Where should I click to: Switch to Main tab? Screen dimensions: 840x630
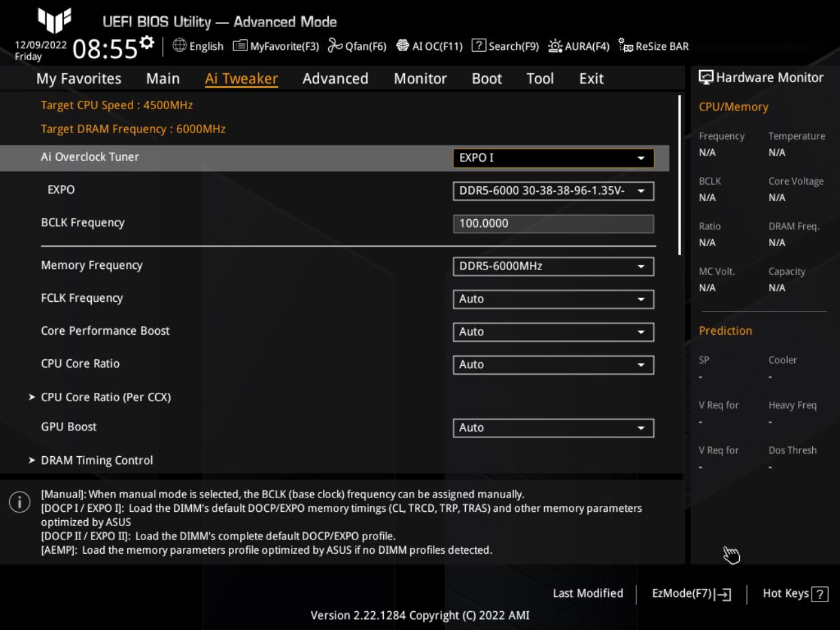[163, 79]
